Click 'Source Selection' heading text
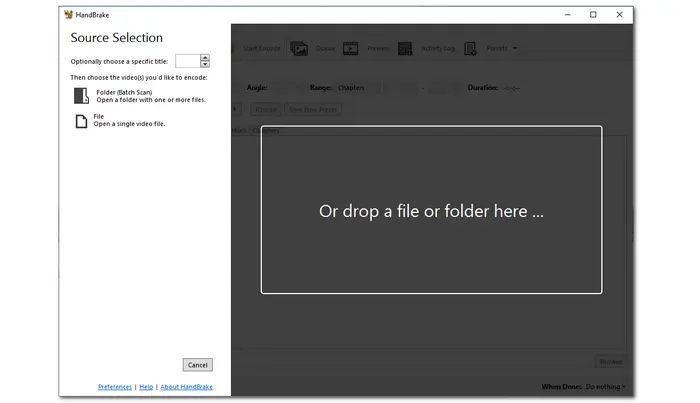Image resolution: width=700 pixels, height=403 pixels. 117,37
